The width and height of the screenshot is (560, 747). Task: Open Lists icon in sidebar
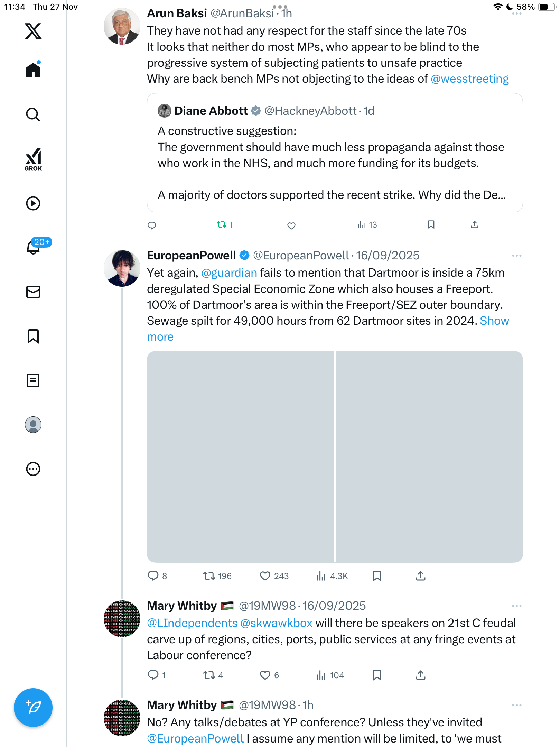pos(33,380)
